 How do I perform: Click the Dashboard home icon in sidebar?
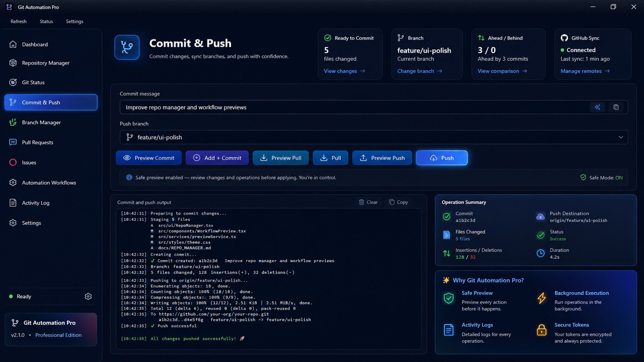(x=13, y=44)
